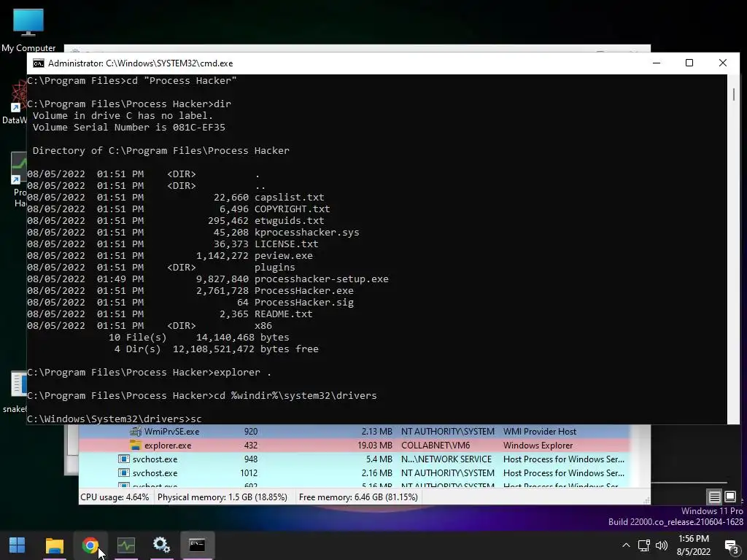Viewport: 747px width, 560px height.
Task: Click the ProcessHacker.exe line in cmd
Action: pos(190,290)
